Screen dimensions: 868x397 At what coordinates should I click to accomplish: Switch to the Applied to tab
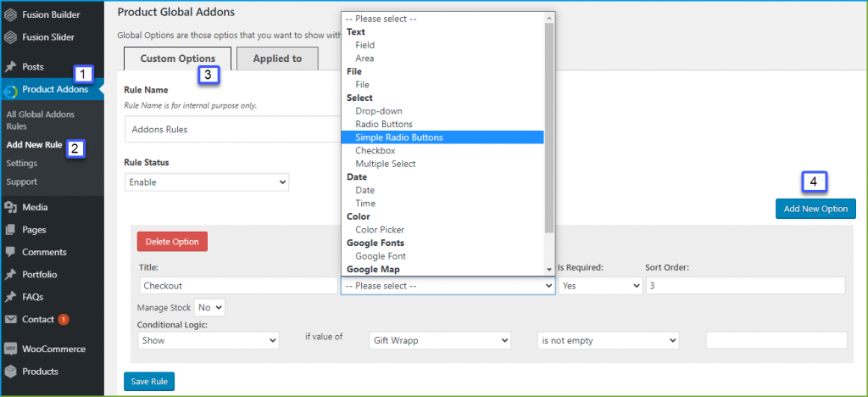coord(277,59)
